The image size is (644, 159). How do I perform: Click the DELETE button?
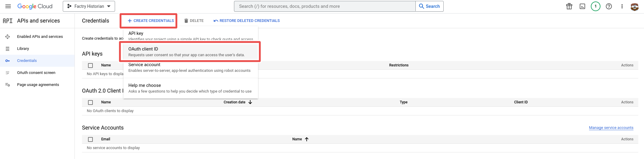(194, 21)
